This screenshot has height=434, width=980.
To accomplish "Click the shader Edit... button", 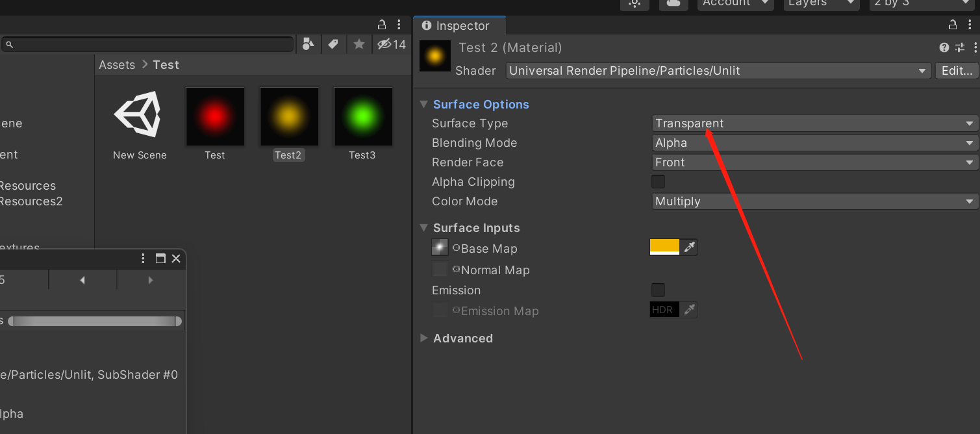I will point(956,71).
